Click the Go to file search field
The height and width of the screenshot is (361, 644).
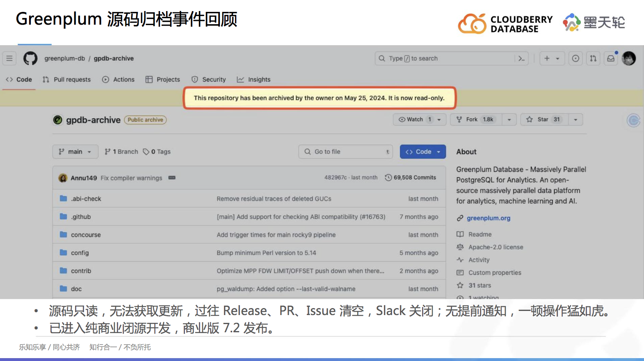(345, 152)
